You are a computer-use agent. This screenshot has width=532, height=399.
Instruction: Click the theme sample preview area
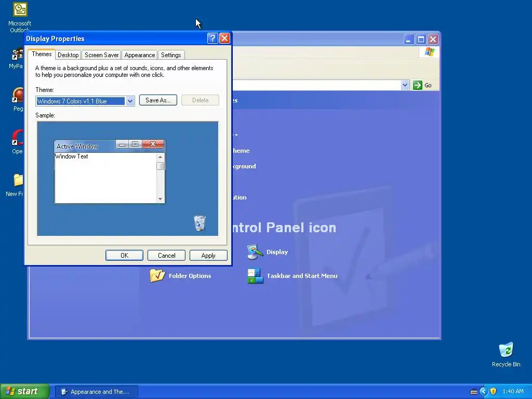[128, 179]
